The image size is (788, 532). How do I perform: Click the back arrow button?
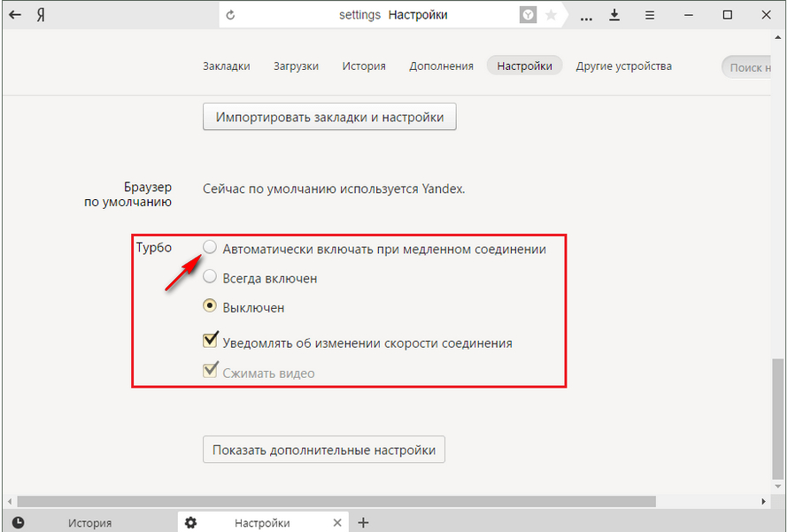pyautogui.click(x=13, y=15)
